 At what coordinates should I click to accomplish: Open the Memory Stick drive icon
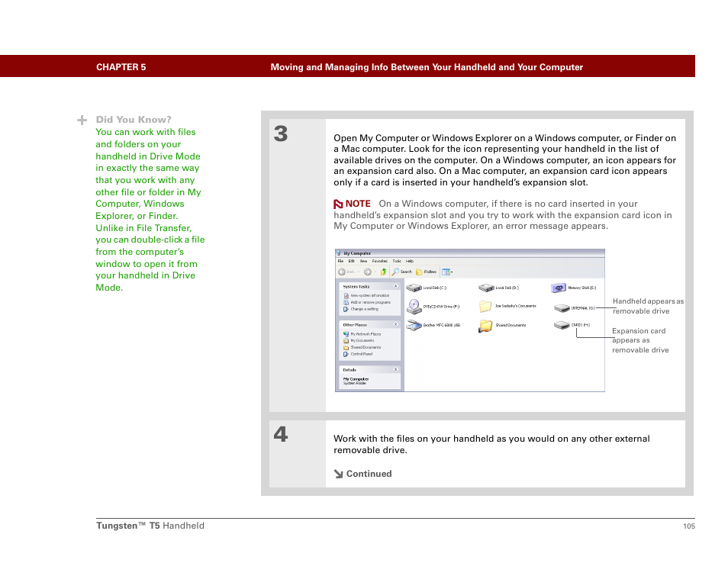click(x=559, y=288)
